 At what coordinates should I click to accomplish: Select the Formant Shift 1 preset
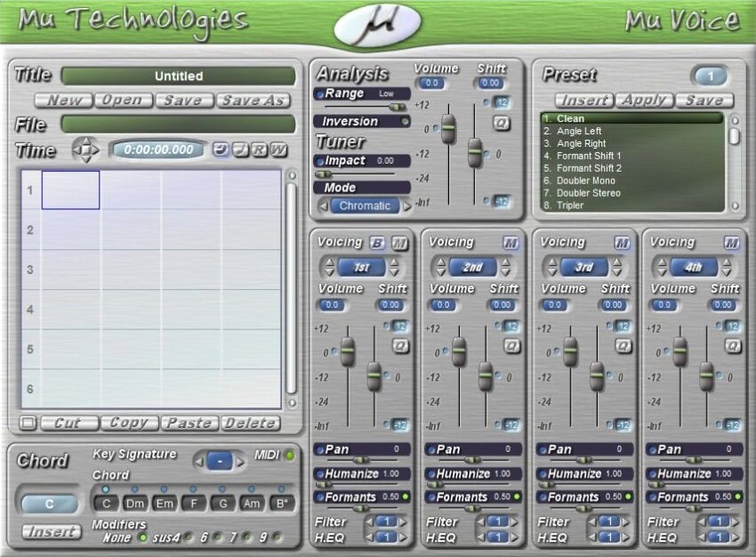(x=589, y=155)
